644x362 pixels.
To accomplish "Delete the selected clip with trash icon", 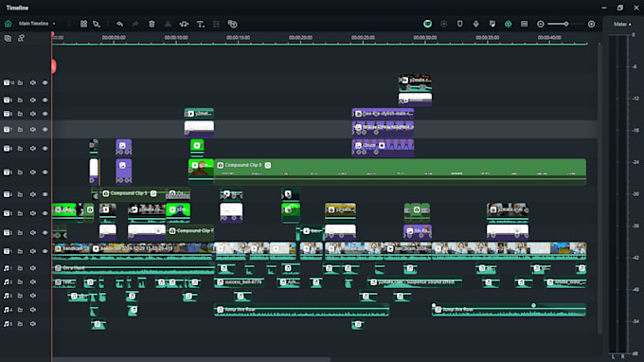I will (152, 24).
